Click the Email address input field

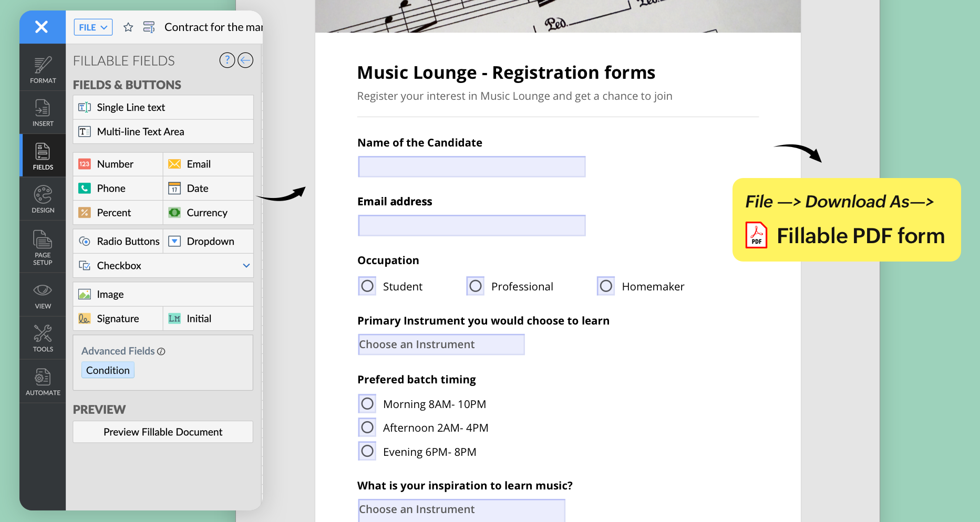tap(472, 225)
